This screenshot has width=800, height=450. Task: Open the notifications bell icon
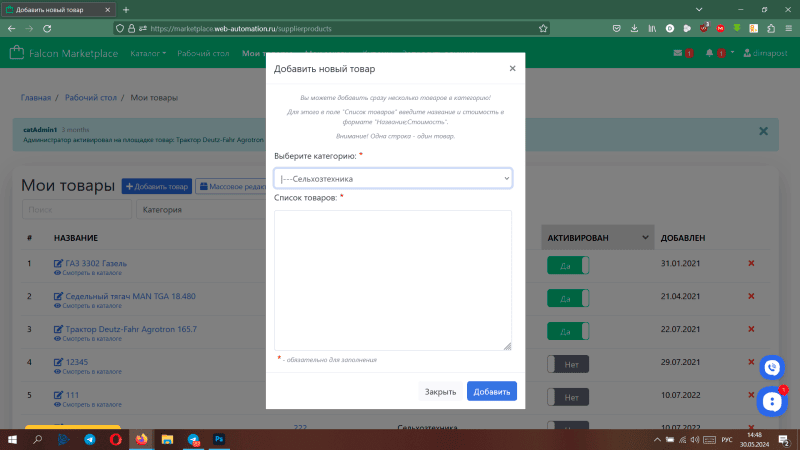tap(709, 53)
